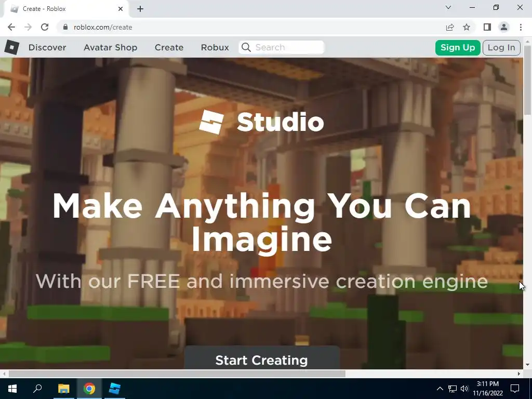532x399 pixels.
Task: Open Roblox Studio from the taskbar
Action: [115, 389]
